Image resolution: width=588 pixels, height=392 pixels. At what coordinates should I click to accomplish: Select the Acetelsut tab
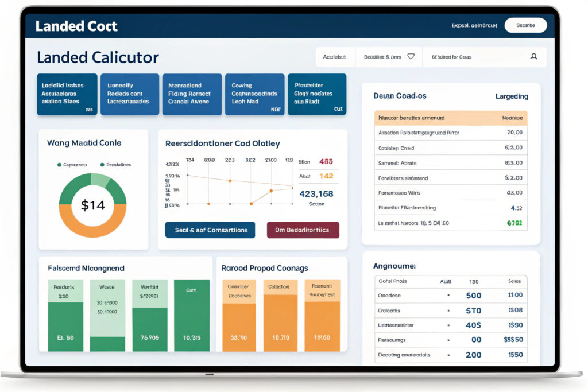click(x=335, y=57)
